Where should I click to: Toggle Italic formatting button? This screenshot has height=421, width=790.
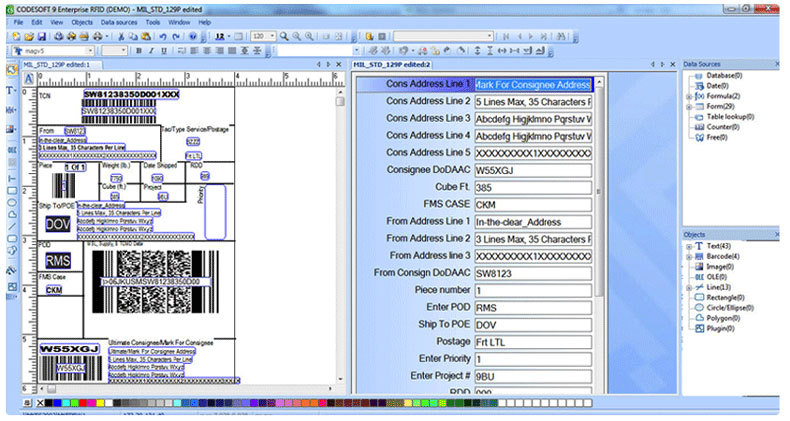coord(151,50)
